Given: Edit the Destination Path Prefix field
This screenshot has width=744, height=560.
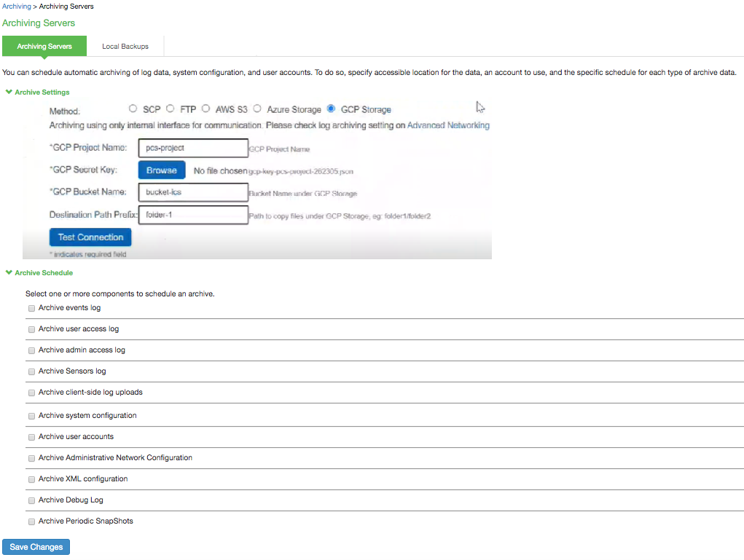Looking at the screenshot, I should click(x=193, y=215).
